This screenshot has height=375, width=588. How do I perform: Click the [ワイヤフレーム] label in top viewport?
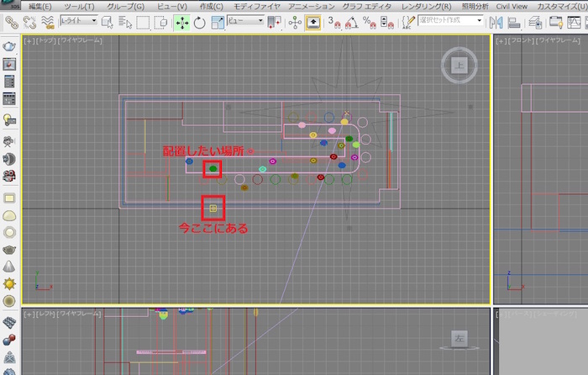point(80,40)
